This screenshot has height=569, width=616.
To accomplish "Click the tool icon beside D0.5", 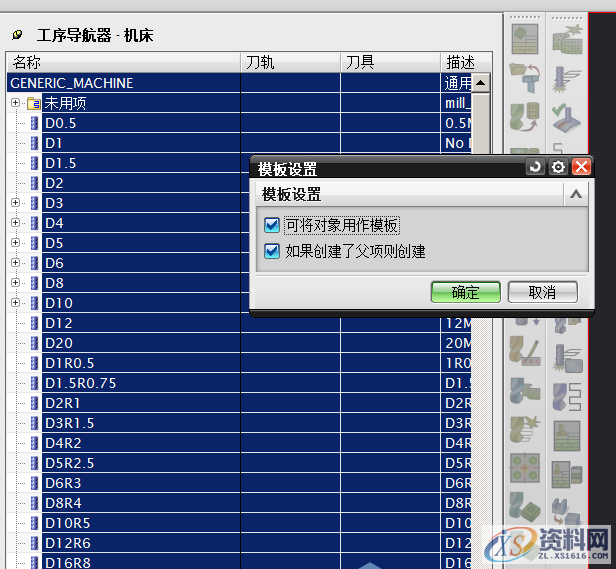I will click(x=35, y=123).
